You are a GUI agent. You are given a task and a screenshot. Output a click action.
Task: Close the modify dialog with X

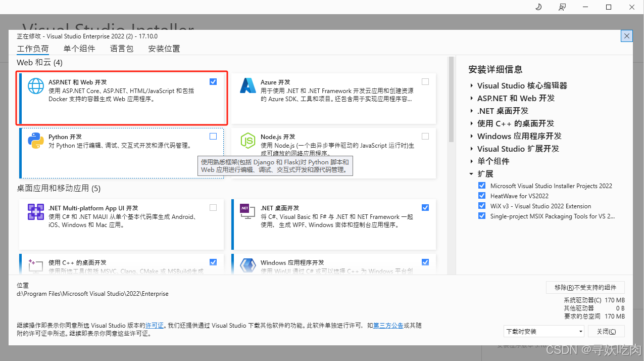click(626, 36)
